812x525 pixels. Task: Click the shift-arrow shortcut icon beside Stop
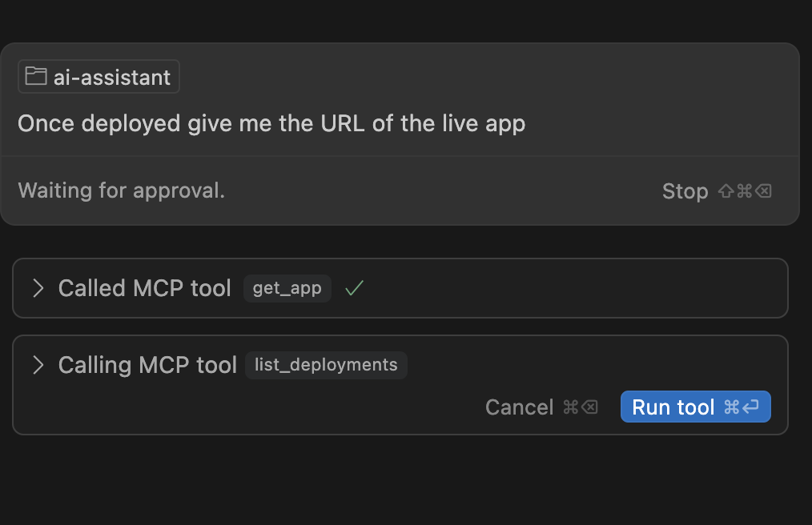click(x=726, y=191)
